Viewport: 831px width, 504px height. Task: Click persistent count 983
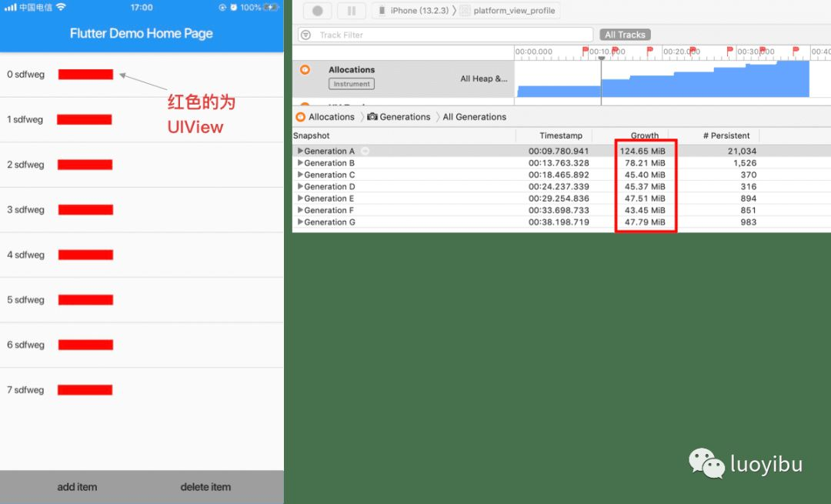[749, 222]
